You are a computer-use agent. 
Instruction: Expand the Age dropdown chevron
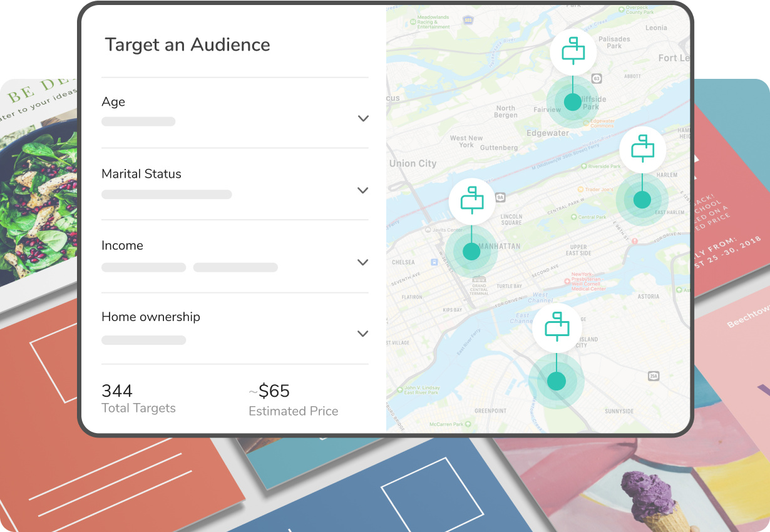tap(363, 118)
